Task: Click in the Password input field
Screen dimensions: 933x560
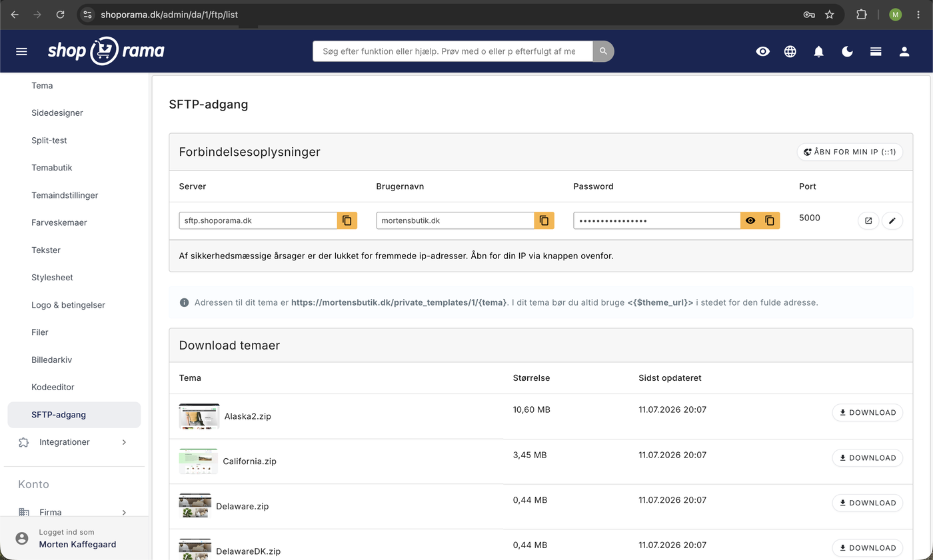Action: [x=657, y=220]
